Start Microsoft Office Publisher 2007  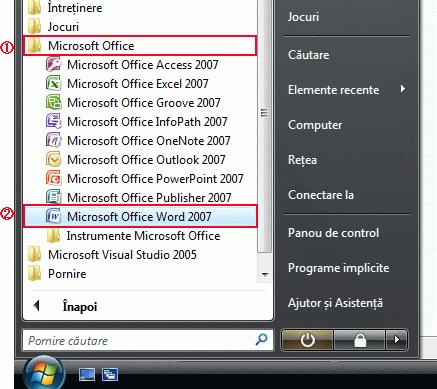140,198
